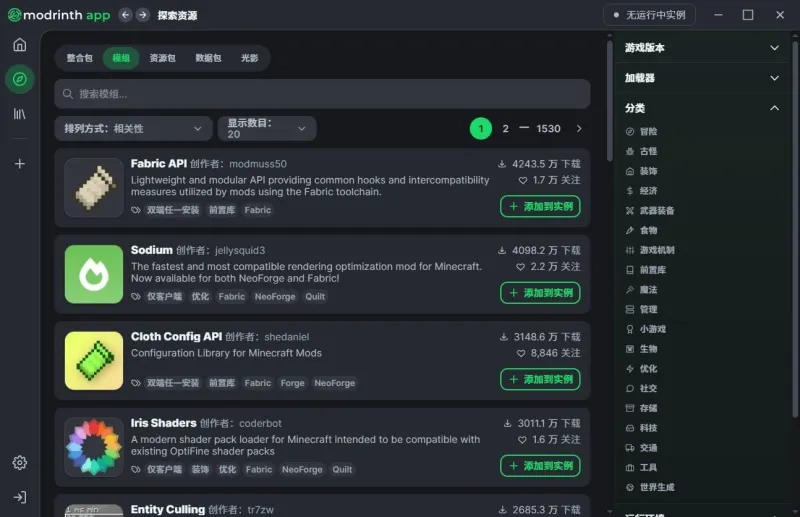Click the 搜索模组 search field

(x=322, y=94)
